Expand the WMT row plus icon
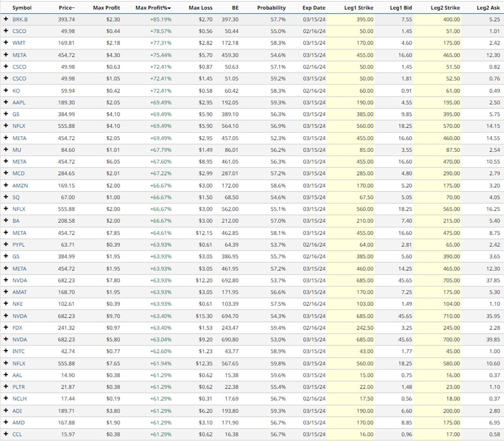Image resolution: width=504 pixels, height=441 pixels. tap(6, 43)
